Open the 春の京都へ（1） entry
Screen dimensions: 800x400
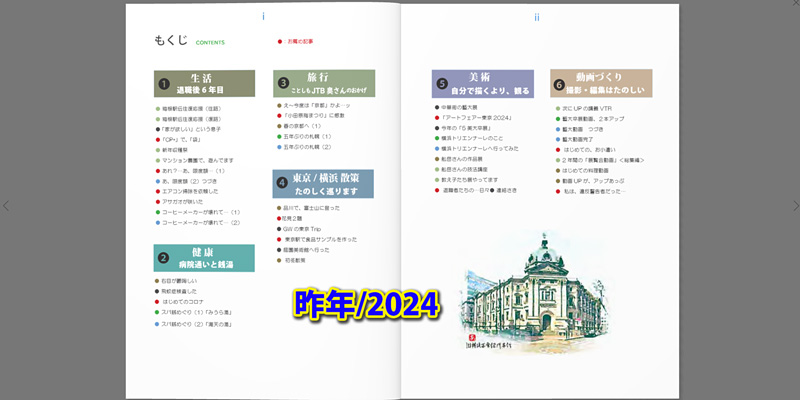[x=301, y=126]
